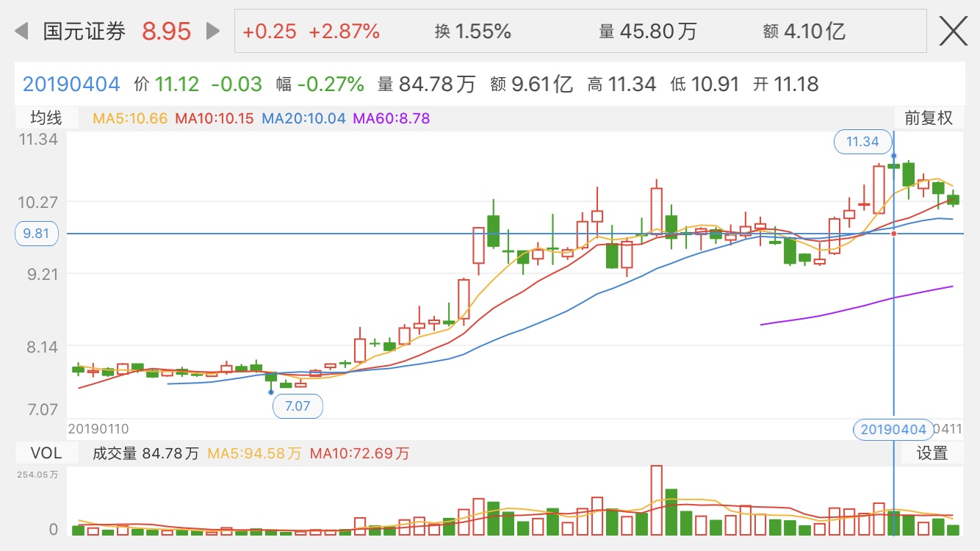Click the 9.21 price axis label

tap(43, 274)
